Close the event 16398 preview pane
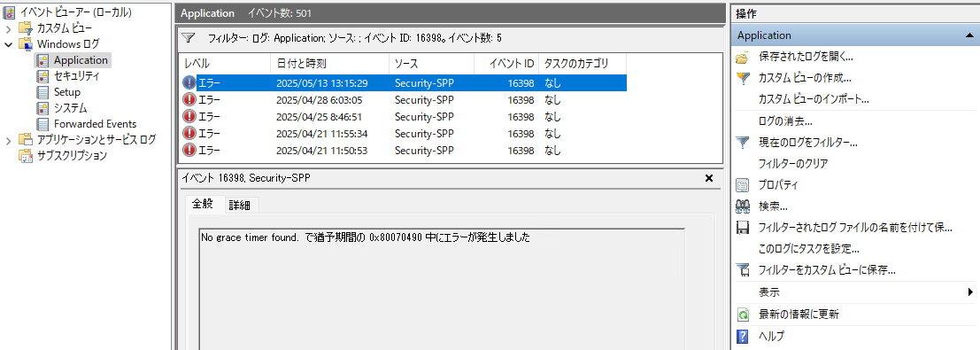This screenshot has height=350, width=980. [709, 178]
